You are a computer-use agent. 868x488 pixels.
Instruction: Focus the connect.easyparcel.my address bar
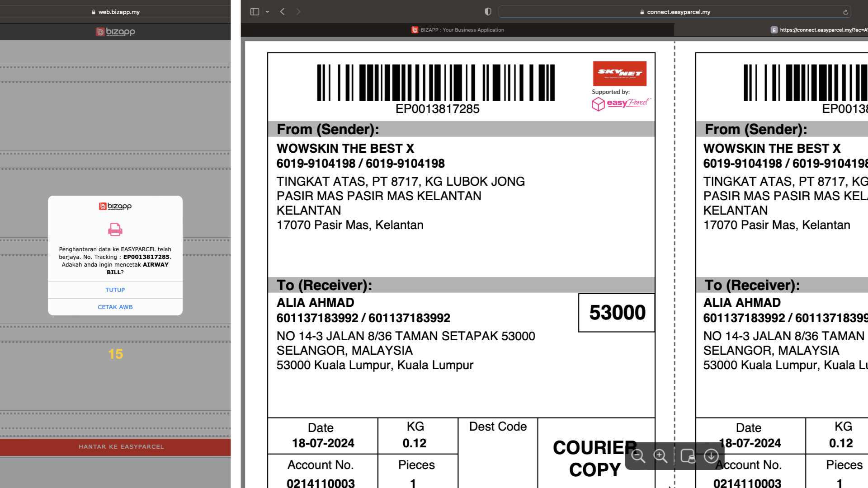click(x=675, y=12)
